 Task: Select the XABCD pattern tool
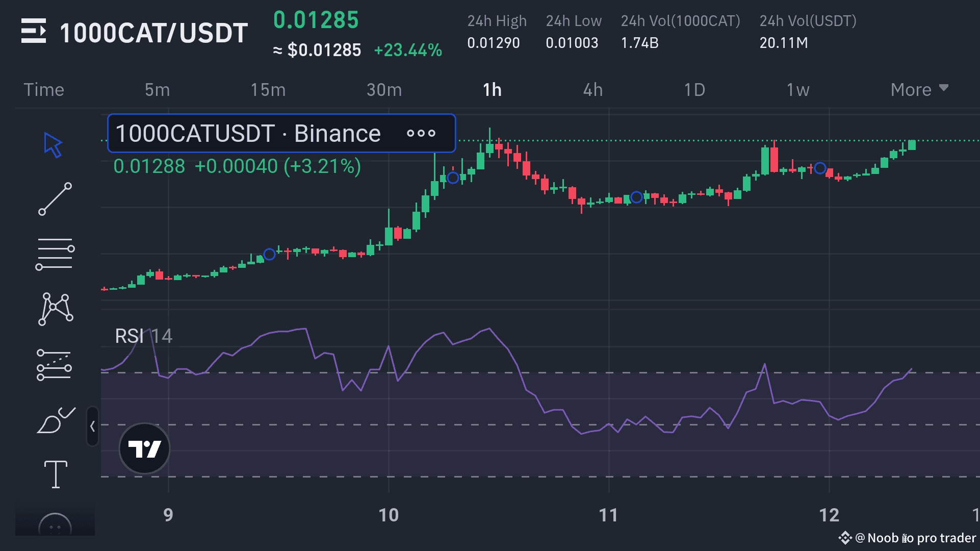[55, 309]
